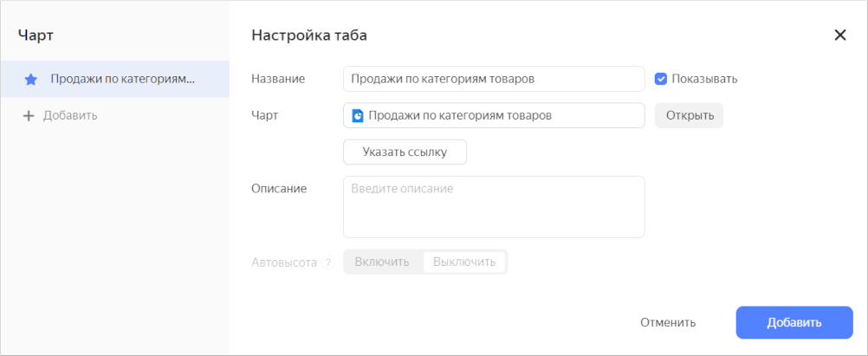Screen dimensions: 868x356
Task: Click the star icon on the chart tab
Action: [30, 80]
